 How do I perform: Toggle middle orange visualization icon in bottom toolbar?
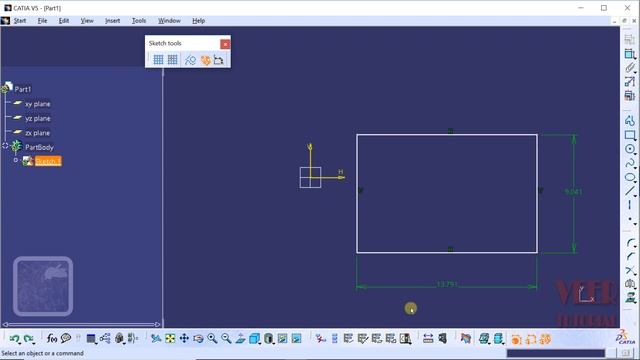[531, 339]
